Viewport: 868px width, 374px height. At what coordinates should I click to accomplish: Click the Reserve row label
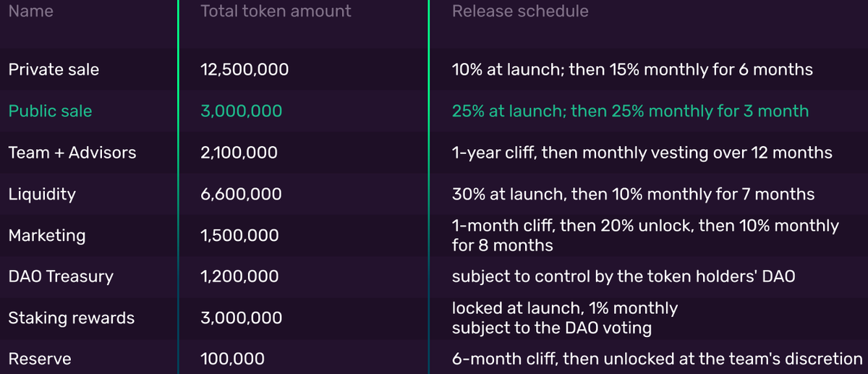point(38,359)
